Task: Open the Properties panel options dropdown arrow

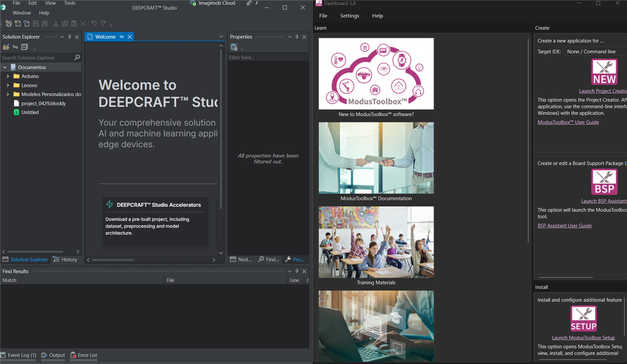Action: pyautogui.click(x=290, y=37)
